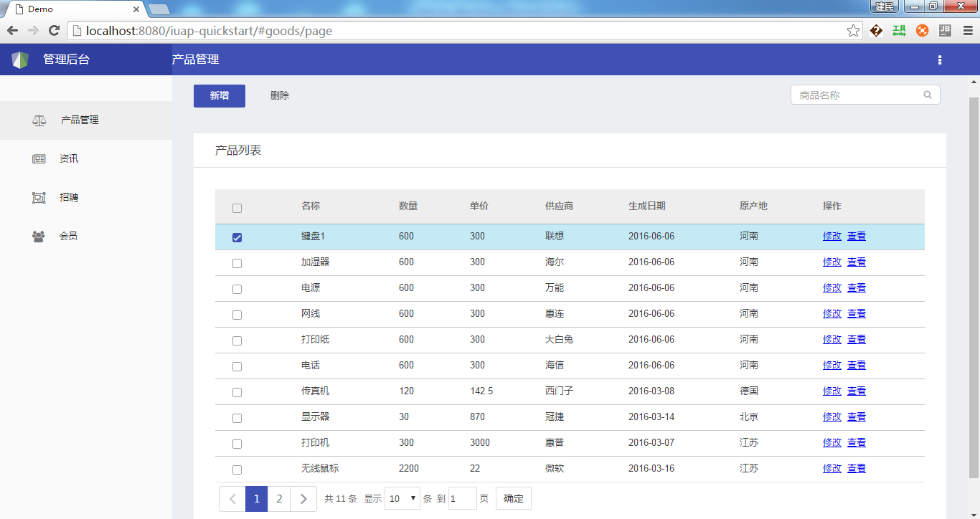Click the members icon beside 会员
This screenshot has width=980, height=519.
click(x=39, y=236)
